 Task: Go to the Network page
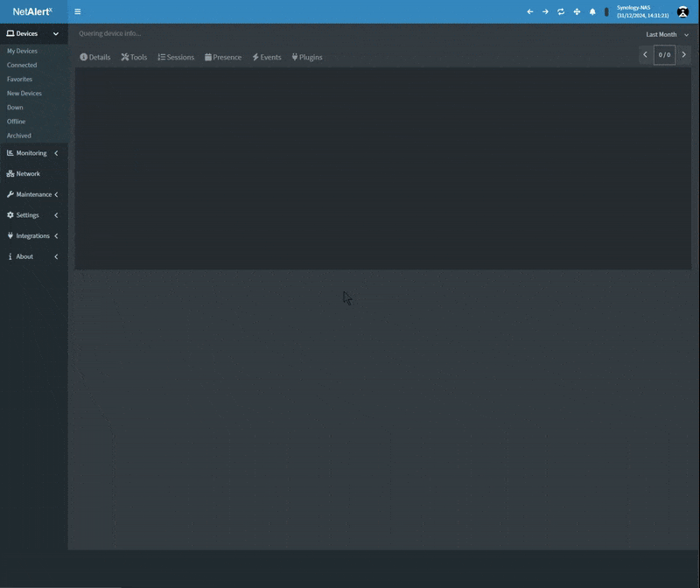[28, 173]
